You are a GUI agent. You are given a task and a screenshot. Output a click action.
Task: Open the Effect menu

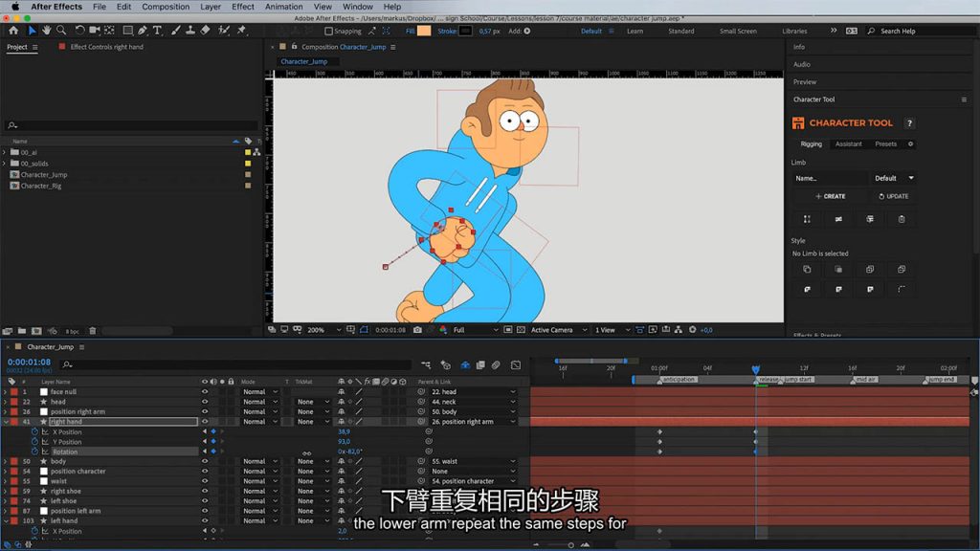242,7
